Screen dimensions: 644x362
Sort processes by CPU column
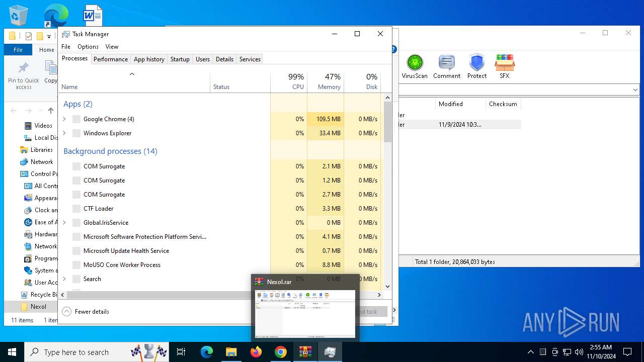click(x=288, y=82)
